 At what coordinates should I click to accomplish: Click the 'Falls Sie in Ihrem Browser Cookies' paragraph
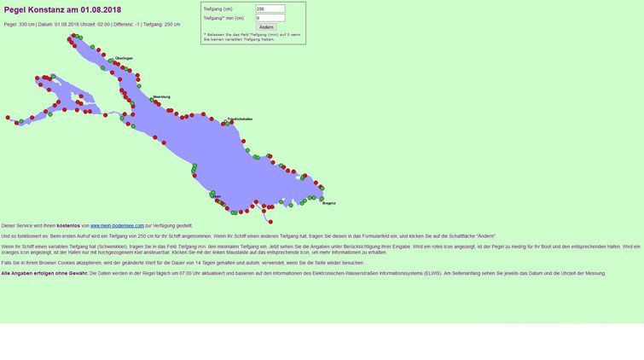(183, 263)
